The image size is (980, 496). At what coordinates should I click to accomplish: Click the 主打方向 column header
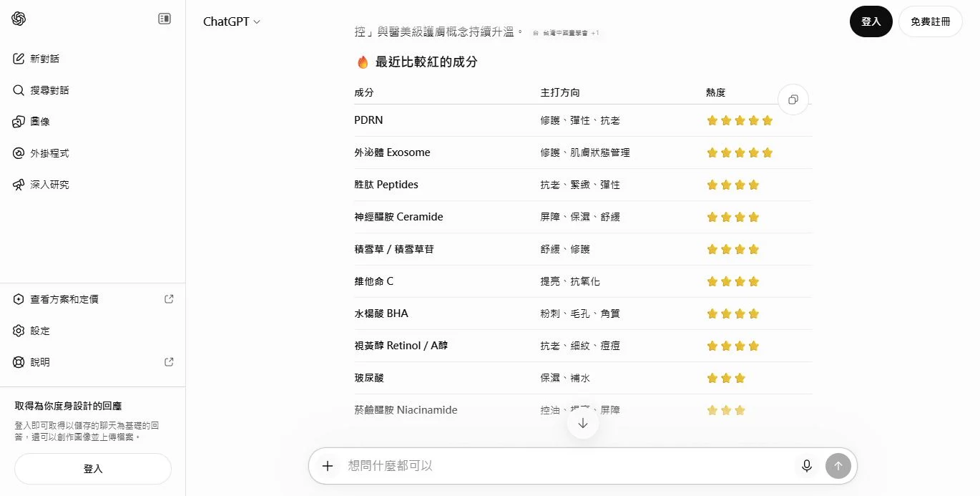[x=560, y=92]
